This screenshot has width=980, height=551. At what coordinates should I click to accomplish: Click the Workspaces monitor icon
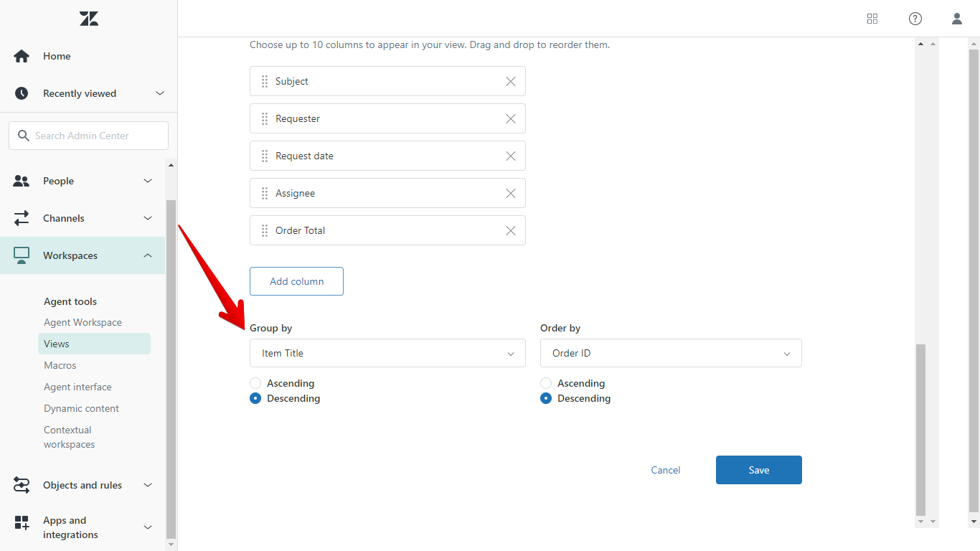(22, 255)
